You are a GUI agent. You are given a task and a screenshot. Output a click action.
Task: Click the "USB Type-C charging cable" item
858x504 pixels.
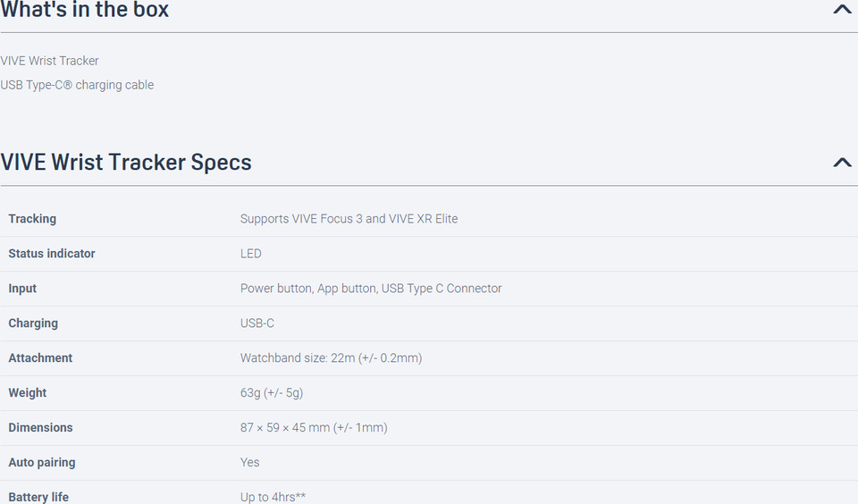78,85
